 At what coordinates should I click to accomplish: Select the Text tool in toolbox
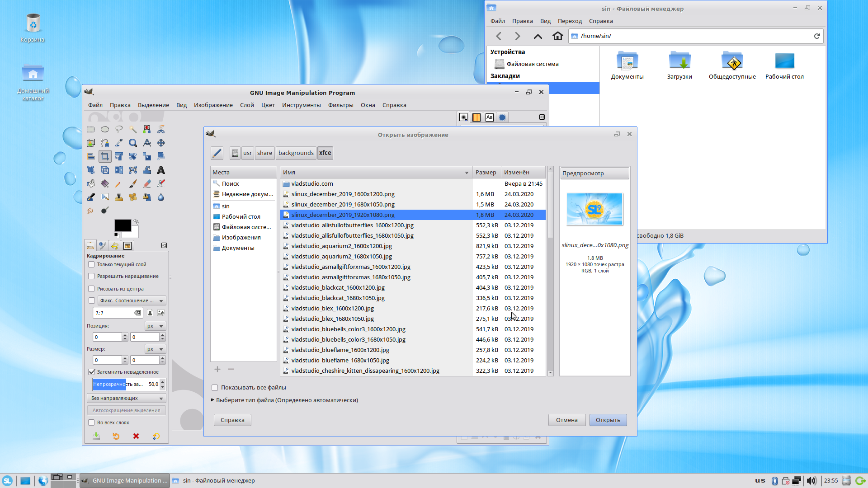pos(160,170)
